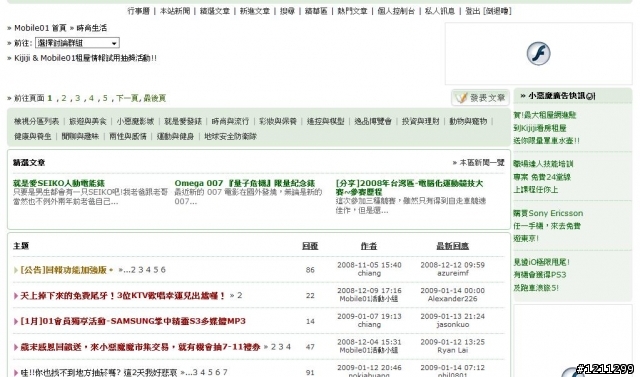This screenshot has width=640, height=377.
Task: Click the arrow icon beside SAMSUNG thread
Action: click(x=16, y=322)
